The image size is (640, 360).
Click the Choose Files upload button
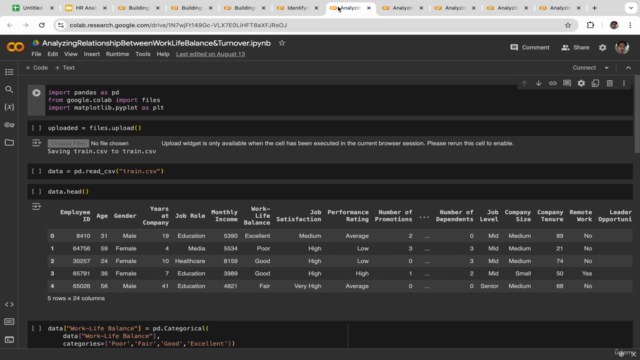[68, 143]
